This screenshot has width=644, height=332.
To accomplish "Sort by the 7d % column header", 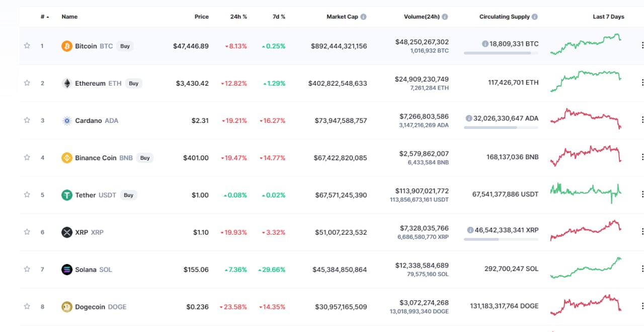I will coord(278,17).
